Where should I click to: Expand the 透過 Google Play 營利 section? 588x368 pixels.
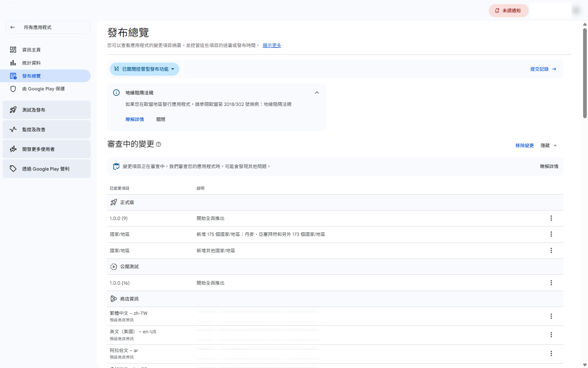47,168
